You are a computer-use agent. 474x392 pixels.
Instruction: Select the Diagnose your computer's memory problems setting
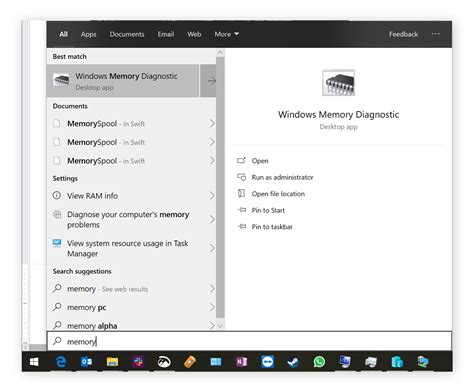coord(131,219)
